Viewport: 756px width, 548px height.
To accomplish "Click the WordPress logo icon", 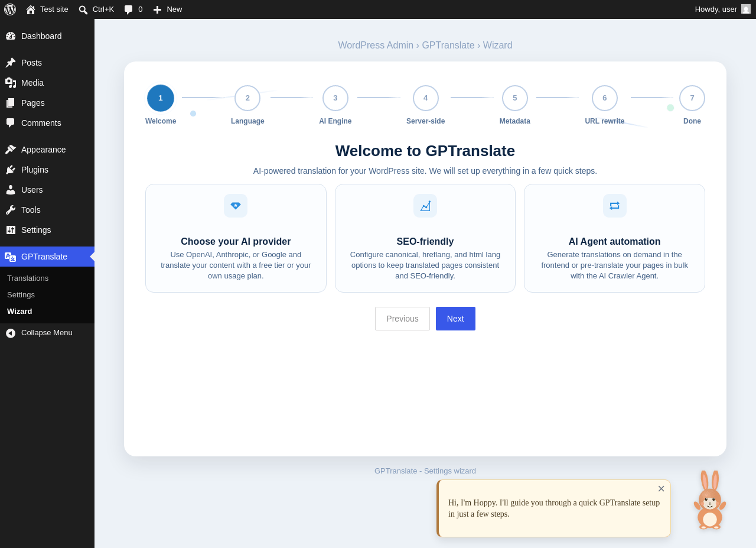I will pos(10,9).
